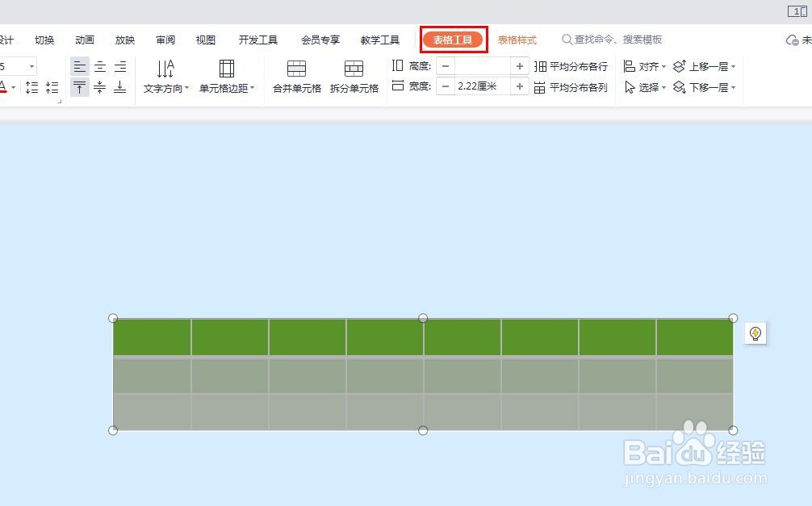Open the 放映 slideshow tab
The height and width of the screenshot is (506, 812).
click(x=125, y=40)
